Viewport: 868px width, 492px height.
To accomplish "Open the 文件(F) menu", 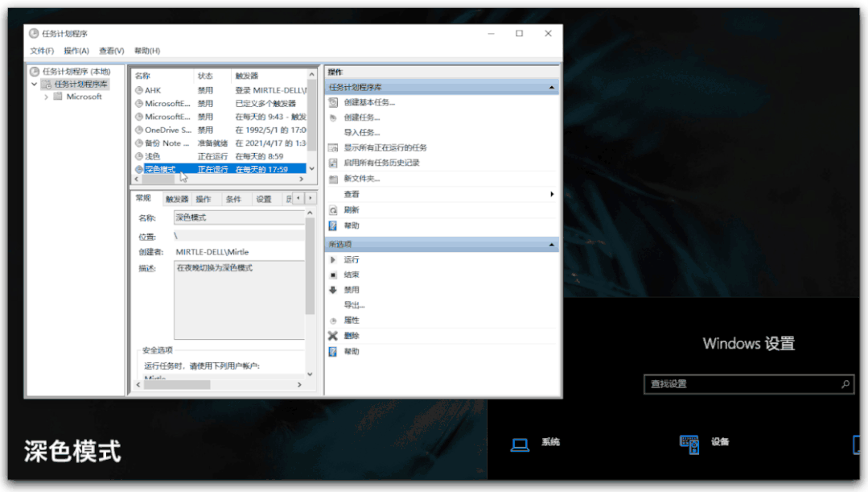I will pyautogui.click(x=42, y=51).
